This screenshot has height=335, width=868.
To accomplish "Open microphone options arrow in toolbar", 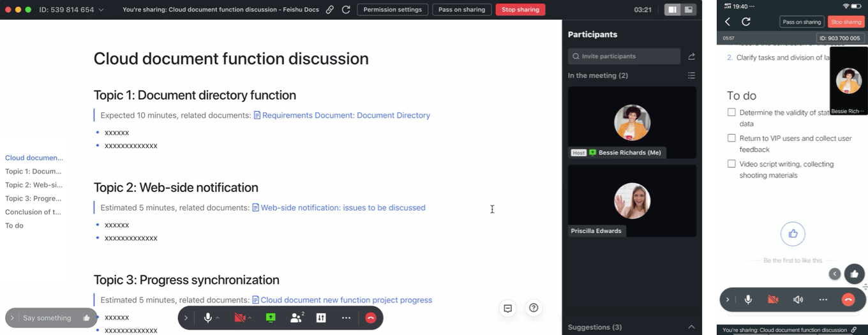I will tap(218, 318).
